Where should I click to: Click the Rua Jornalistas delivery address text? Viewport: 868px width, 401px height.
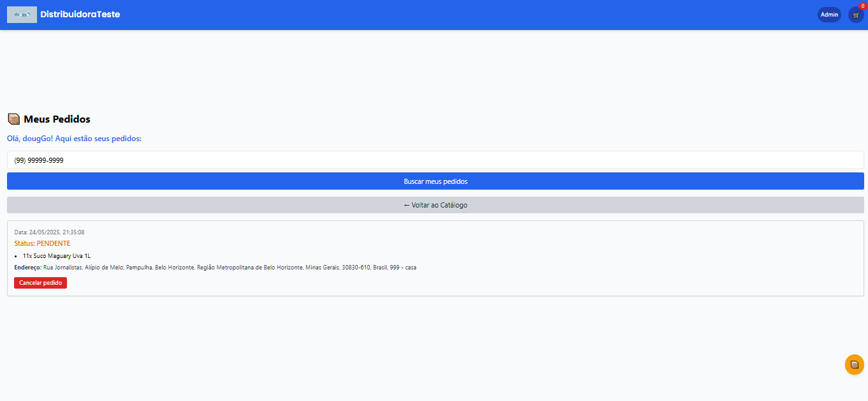tap(230, 268)
